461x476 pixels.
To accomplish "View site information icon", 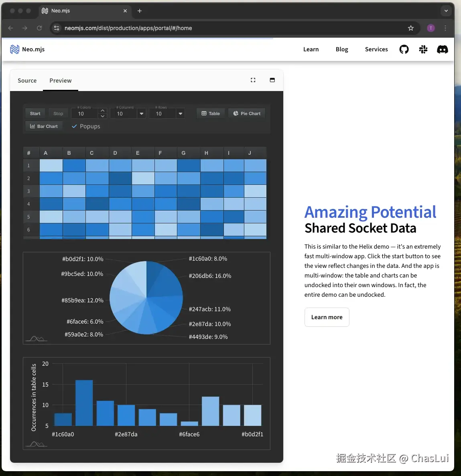I will pyautogui.click(x=57, y=28).
